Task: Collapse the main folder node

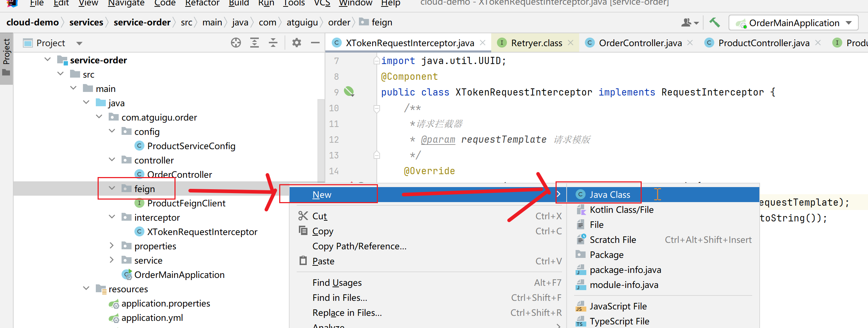Action: click(73, 88)
